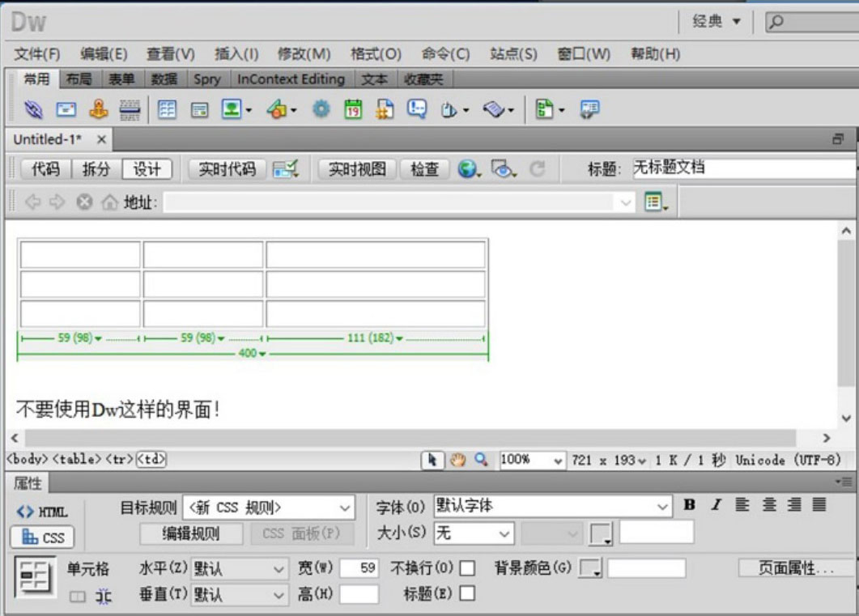Click the 页面属性 button
Screen dimensions: 859x616
pyautogui.click(x=796, y=568)
